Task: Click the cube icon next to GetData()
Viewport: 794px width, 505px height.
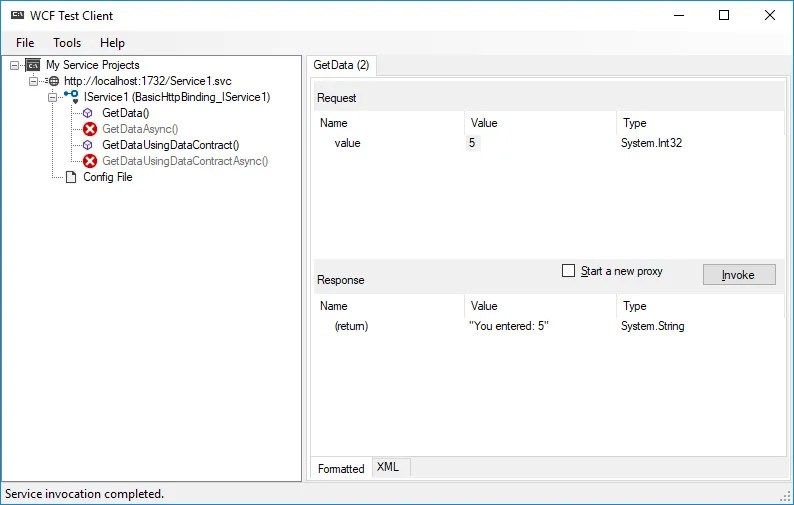Action: point(88,113)
